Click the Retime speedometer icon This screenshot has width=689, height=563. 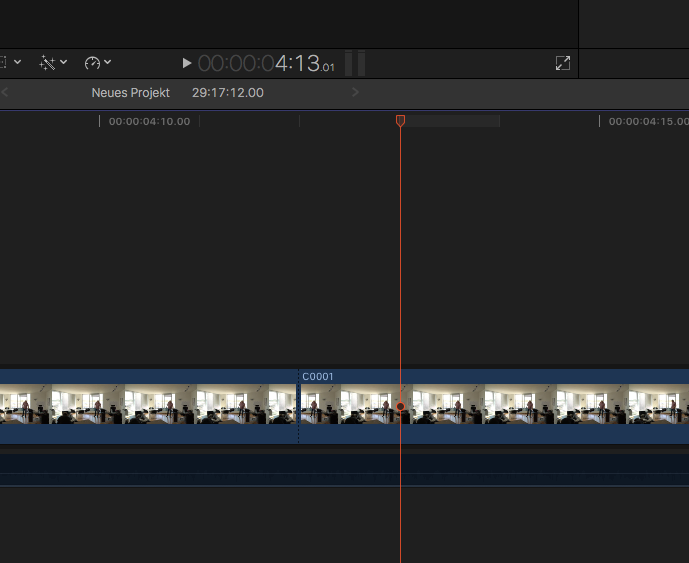coord(93,63)
